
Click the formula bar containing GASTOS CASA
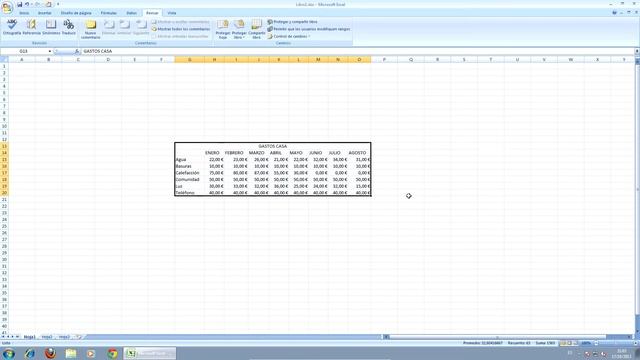click(x=358, y=51)
